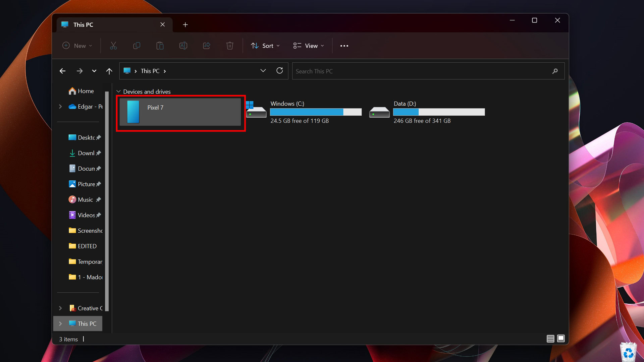644x362 pixels.
Task: Collapse the Devices and drives group
Action: [118, 92]
